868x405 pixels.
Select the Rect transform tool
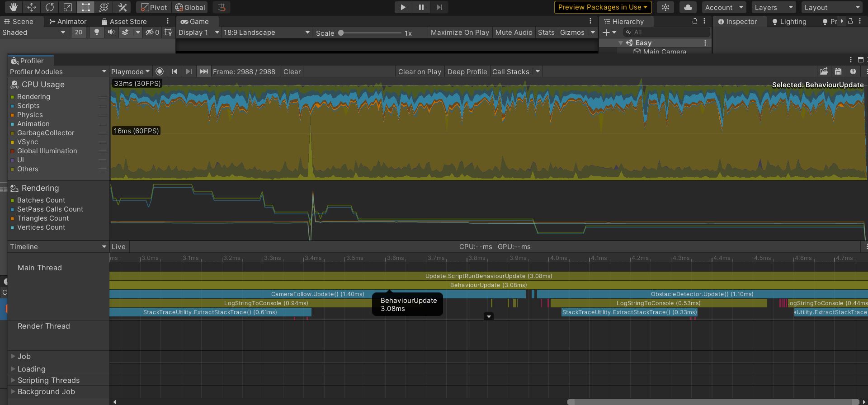pos(86,7)
